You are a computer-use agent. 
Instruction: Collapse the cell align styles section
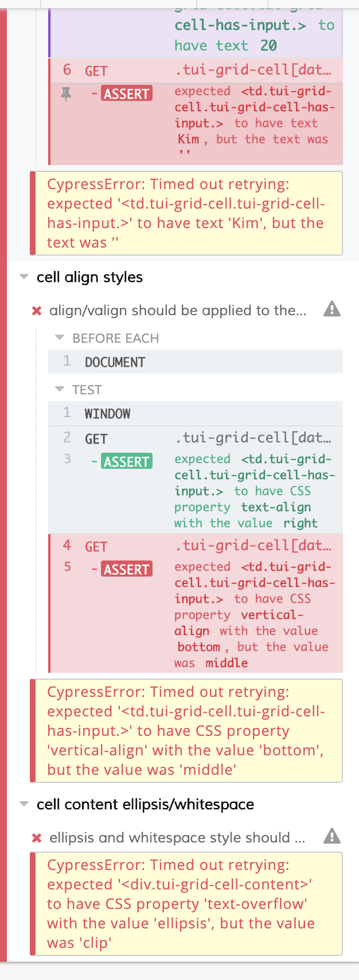coord(24,277)
